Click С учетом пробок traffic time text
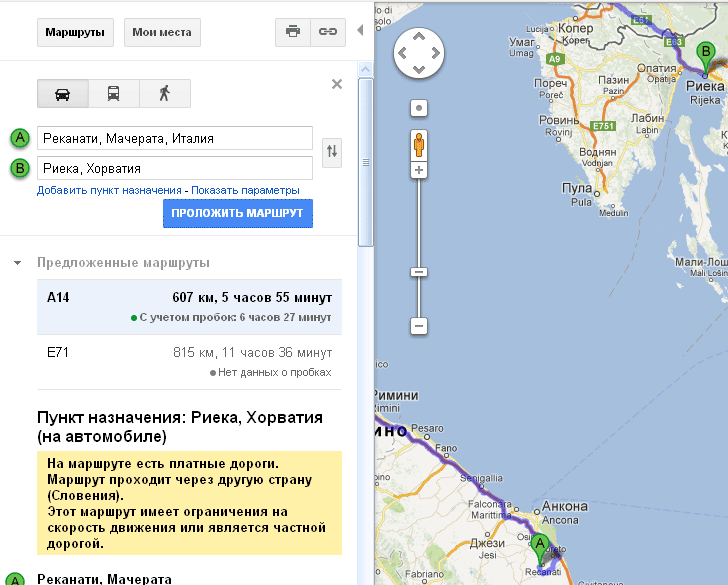Image resolution: width=728 pixels, height=585 pixels. (235, 318)
